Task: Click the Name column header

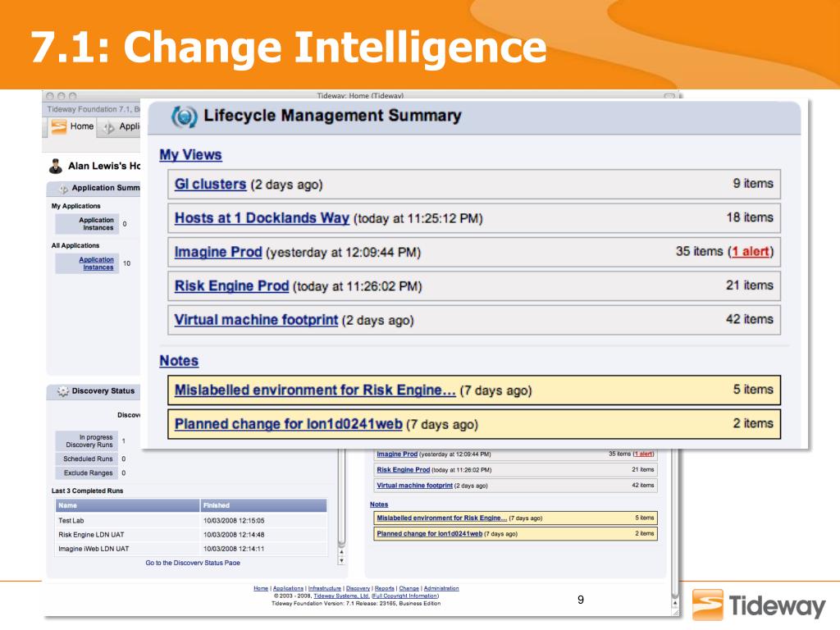Action: (x=127, y=505)
